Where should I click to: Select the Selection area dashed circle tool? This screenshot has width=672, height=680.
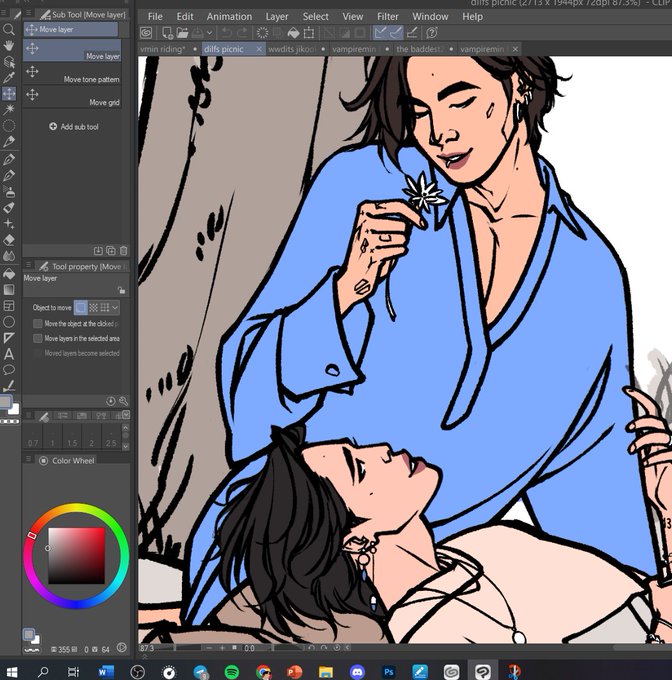[x=9, y=125]
